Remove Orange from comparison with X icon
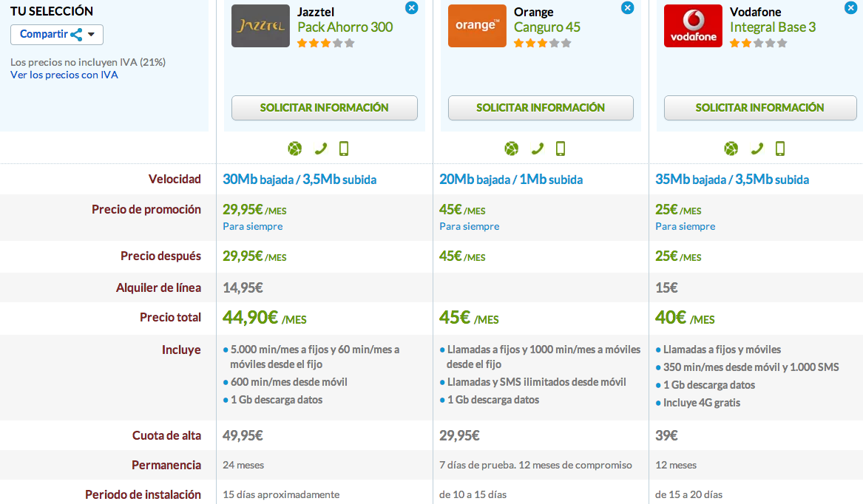This screenshot has width=863, height=504. [x=627, y=7]
